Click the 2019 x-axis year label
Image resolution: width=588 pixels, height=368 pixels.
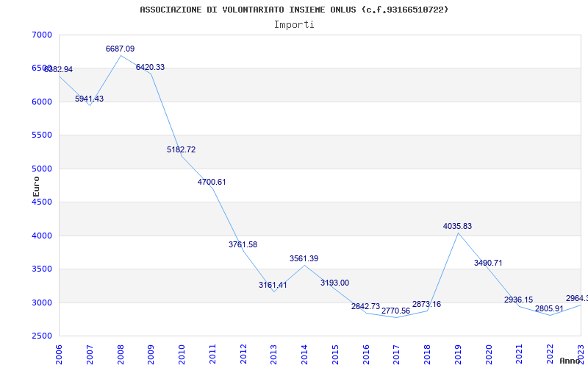tap(458, 354)
